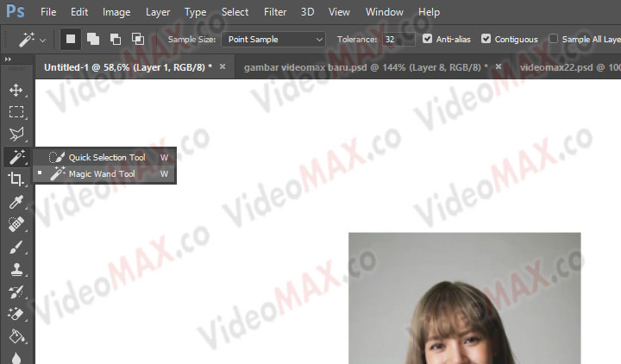Select the Paint Bucket tool
This screenshot has width=621, height=364.
(16, 336)
